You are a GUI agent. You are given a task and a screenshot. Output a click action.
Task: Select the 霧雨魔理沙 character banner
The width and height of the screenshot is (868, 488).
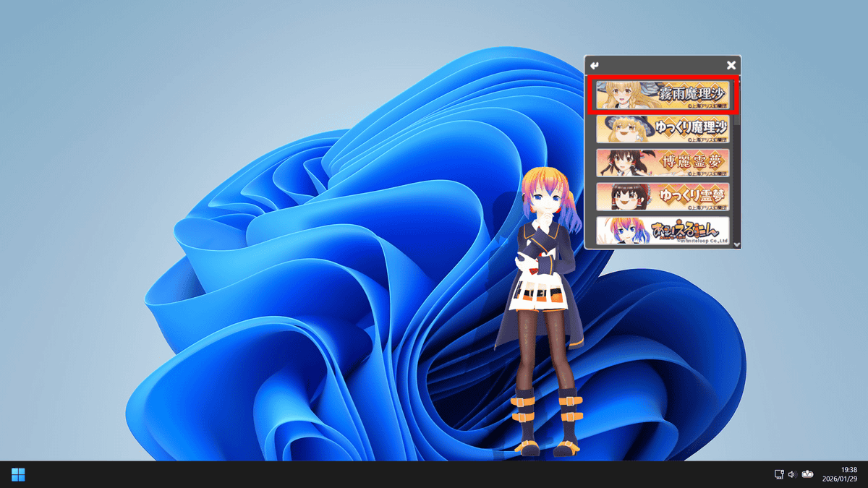(663, 95)
